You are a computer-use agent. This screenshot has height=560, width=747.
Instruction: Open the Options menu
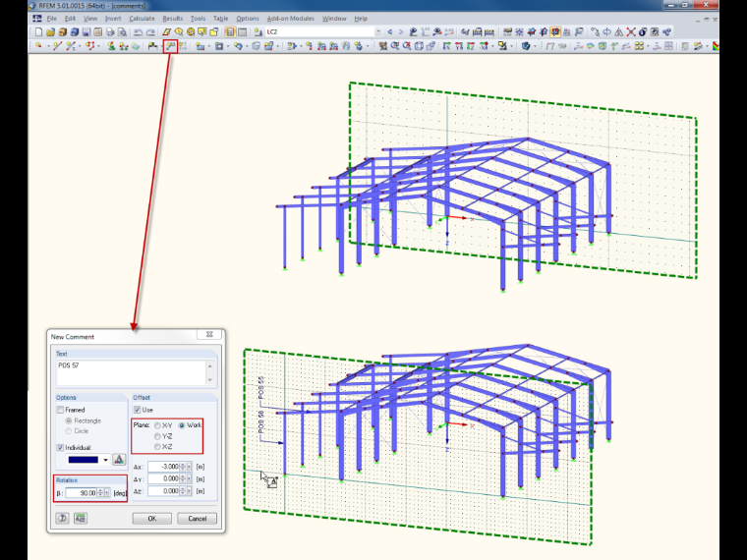pyautogui.click(x=248, y=19)
